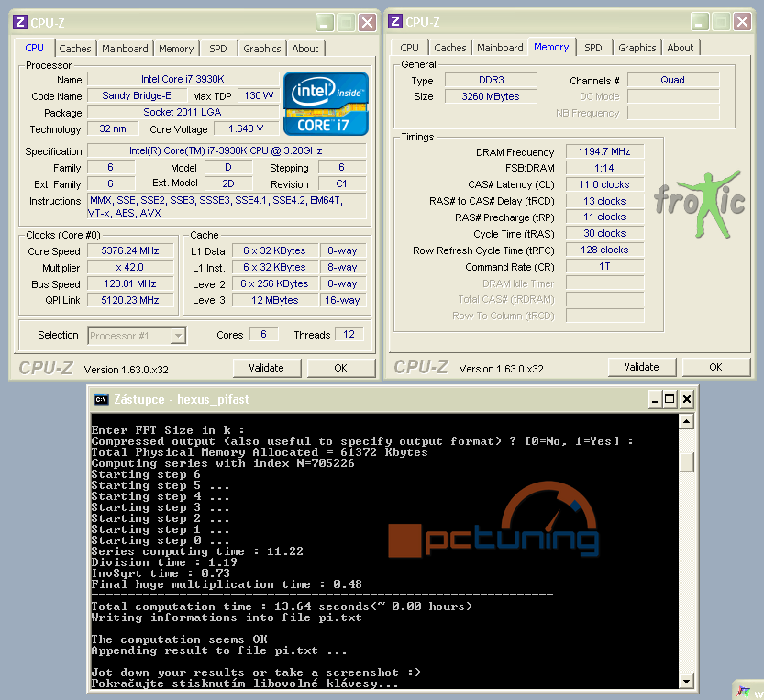Click Validate in the right CPU-Z window
This screenshot has width=764, height=700.
642,367
